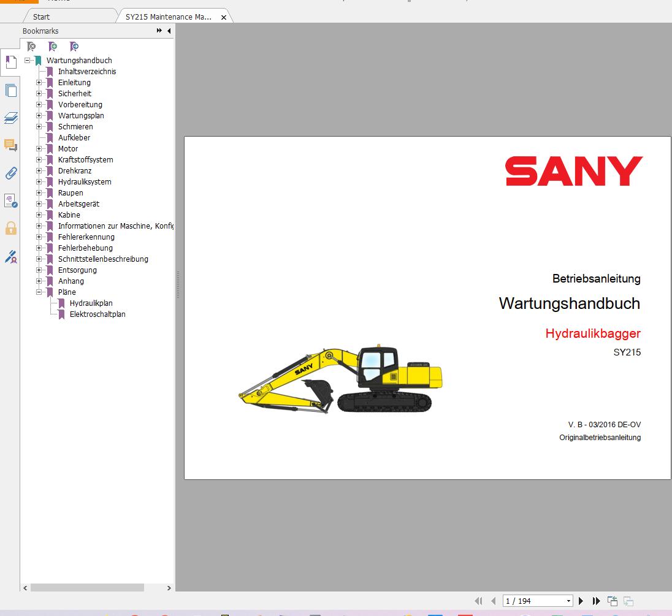Collapse the Bookmarks panel with left arrow
Viewport: 672px width, 616px height.
click(x=169, y=31)
